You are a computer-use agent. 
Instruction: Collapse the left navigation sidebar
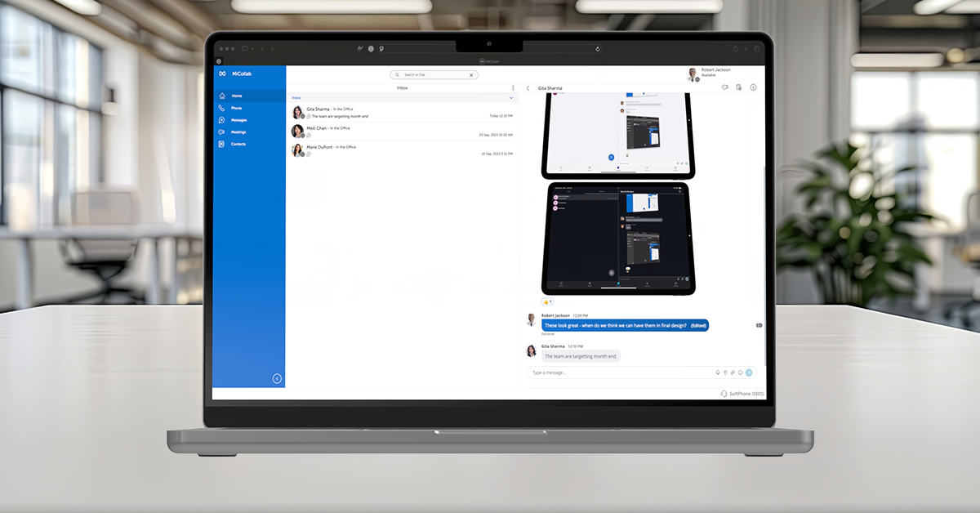click(x=277, y=378)
